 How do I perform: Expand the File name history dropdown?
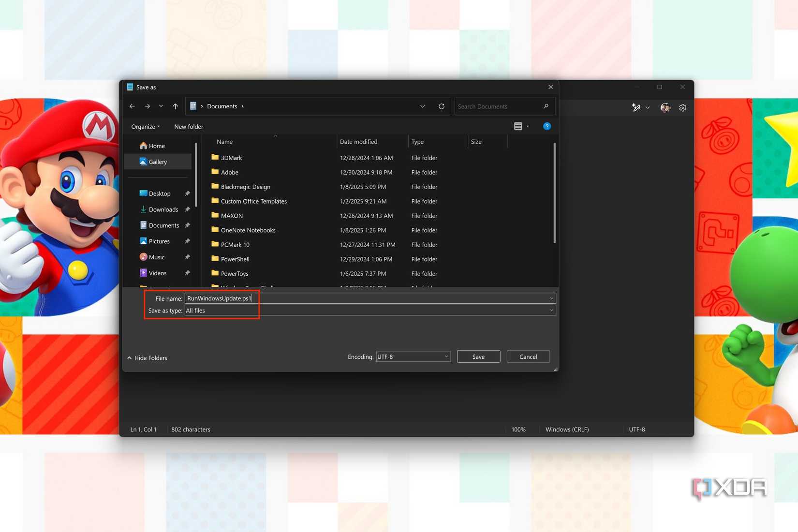[x=552, y=298]
